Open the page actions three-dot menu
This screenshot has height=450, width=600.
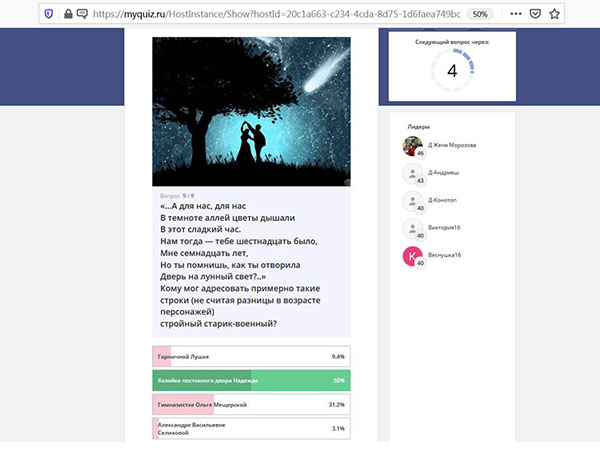click(521, 15)
